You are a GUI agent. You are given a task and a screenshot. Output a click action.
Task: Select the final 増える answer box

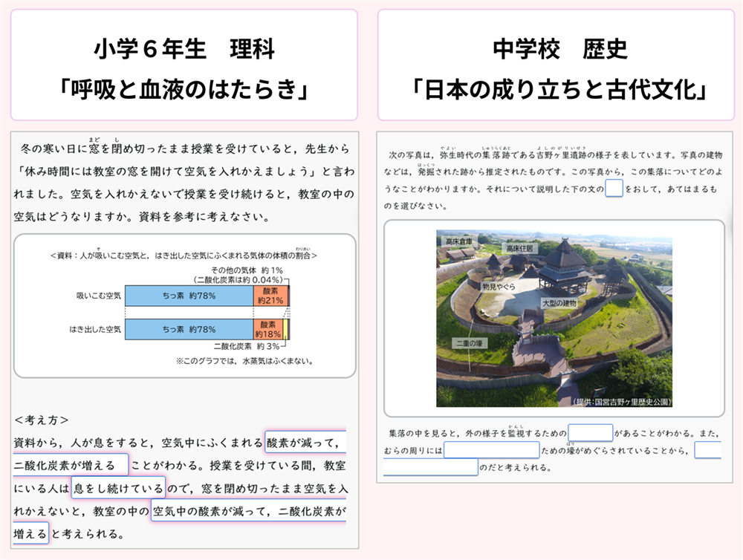click(x=30, y=533)
